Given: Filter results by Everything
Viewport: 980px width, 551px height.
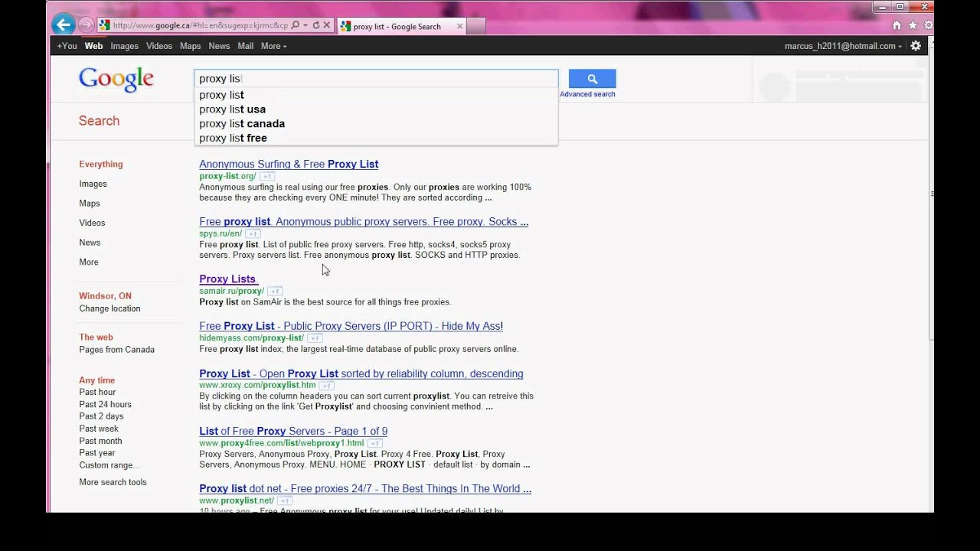Looking at the screenshot, I should (100, 165).
